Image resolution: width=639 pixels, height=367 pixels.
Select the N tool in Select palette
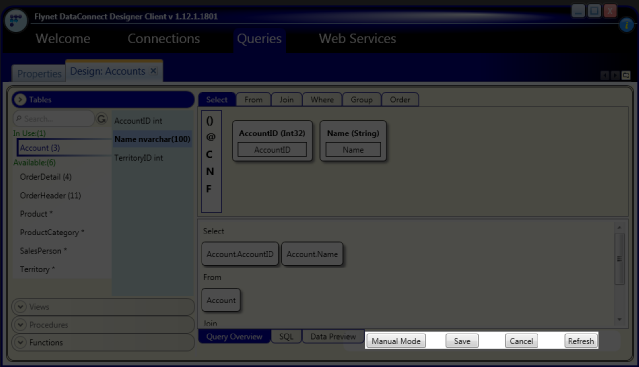(x=210, y=171)
